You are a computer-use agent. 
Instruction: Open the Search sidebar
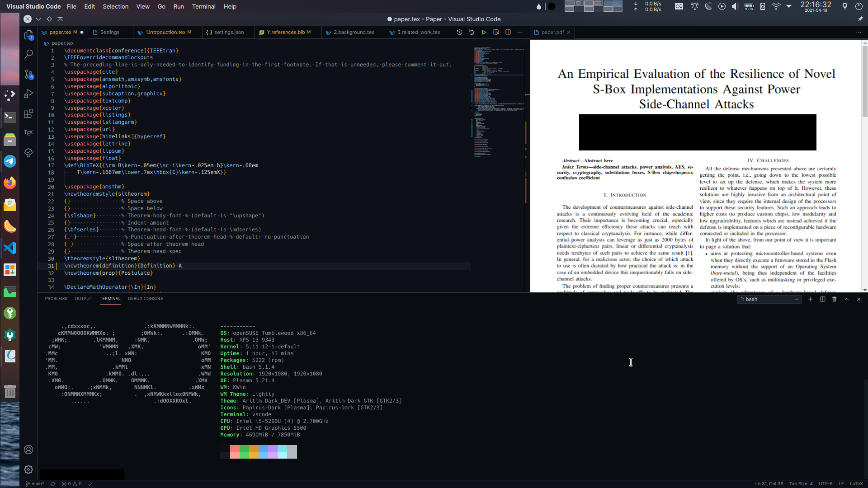click(28, 54)
